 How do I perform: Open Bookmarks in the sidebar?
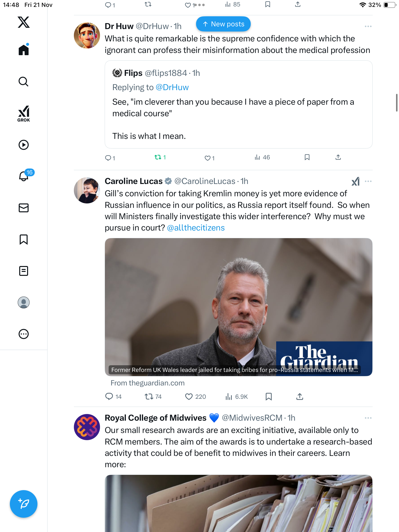pyautogui.click(x=24, y=239)
